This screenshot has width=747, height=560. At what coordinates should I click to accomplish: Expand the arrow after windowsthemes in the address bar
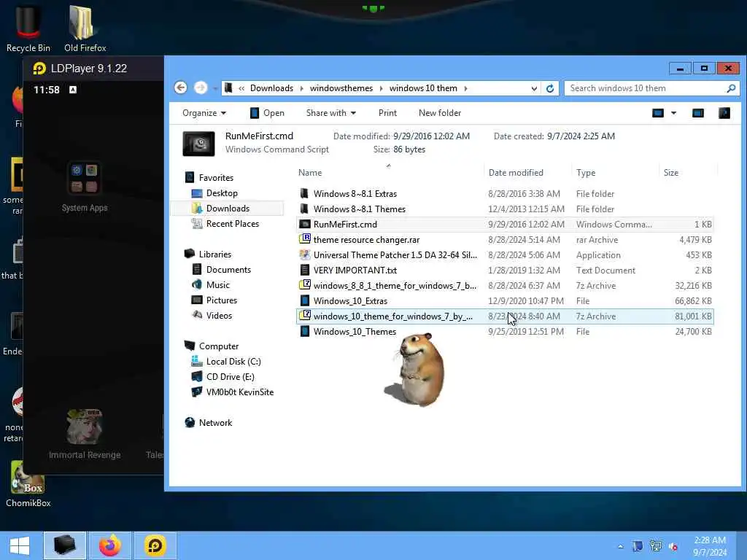click(381, 88)
